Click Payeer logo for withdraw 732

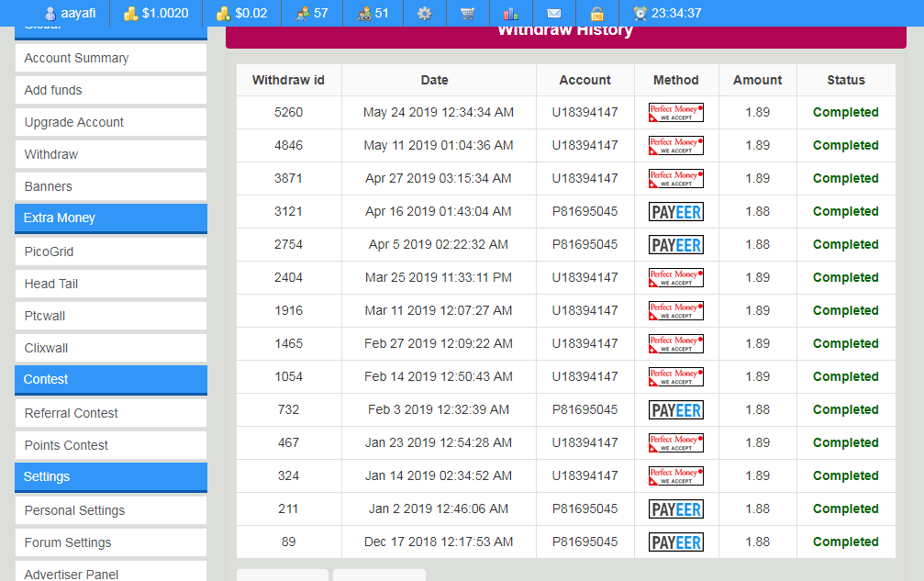pos(676,409)
